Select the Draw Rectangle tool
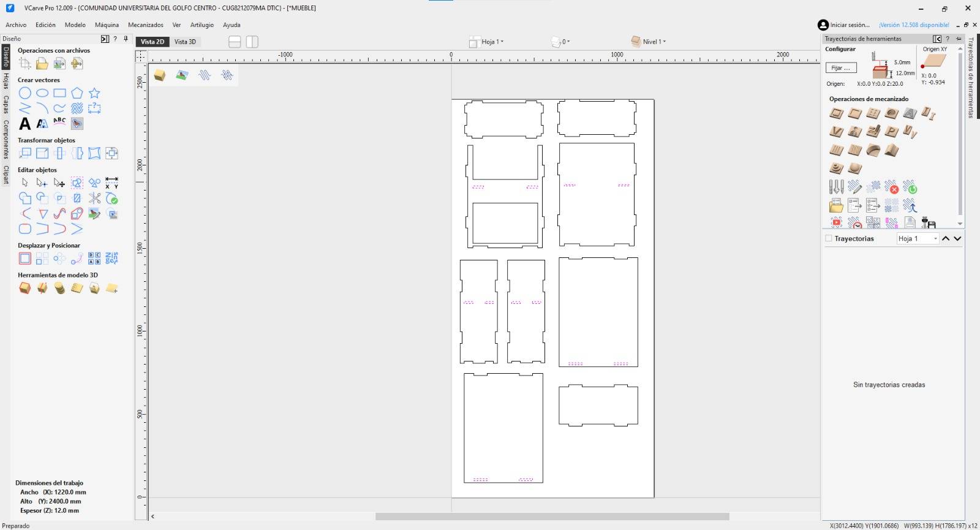 click(59, 93)
